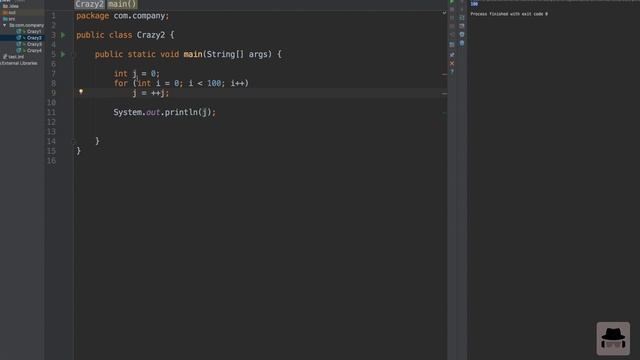Click 'String[] args' parameter on line 5

coord(237,54)
